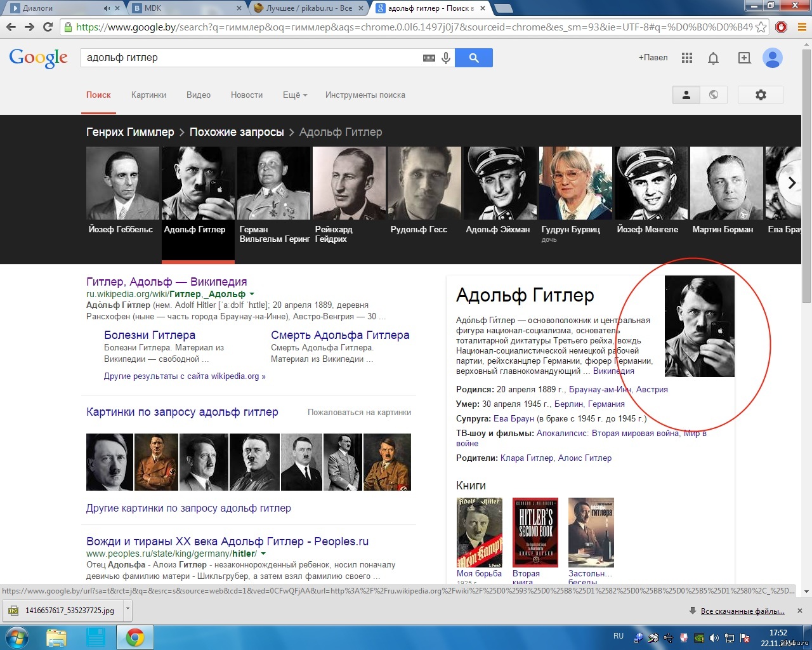Viewport: 812px width, 650px height.
Task: Switch to the Диалоги browser tab
Action: click(x=57, y=8)
